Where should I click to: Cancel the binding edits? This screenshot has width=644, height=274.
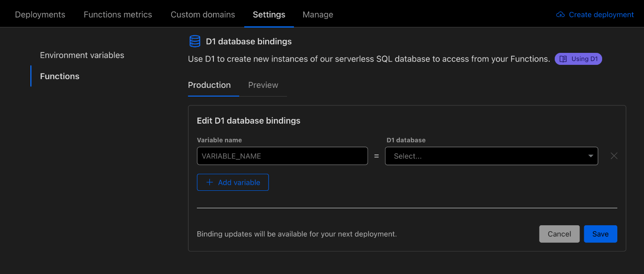point(559,234)
